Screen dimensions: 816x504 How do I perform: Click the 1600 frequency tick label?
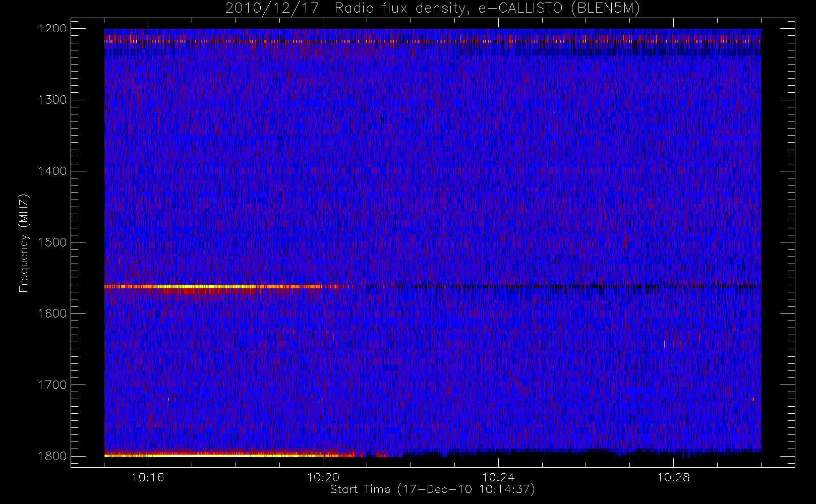coord(52,313)
